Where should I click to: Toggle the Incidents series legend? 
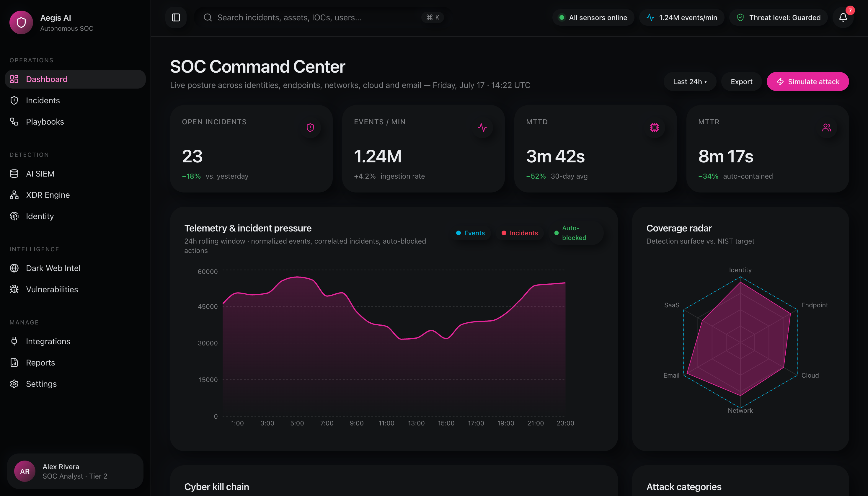coord(520,233)
